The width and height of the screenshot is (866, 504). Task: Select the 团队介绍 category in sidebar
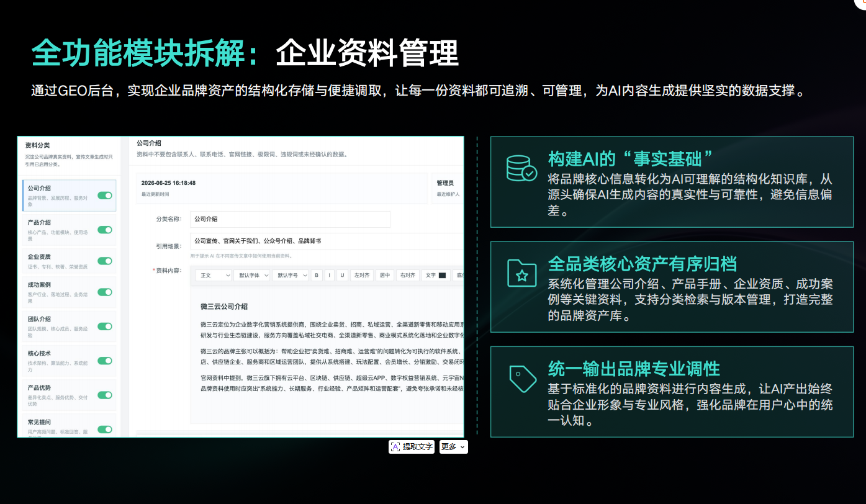click(x=69, y=326)
